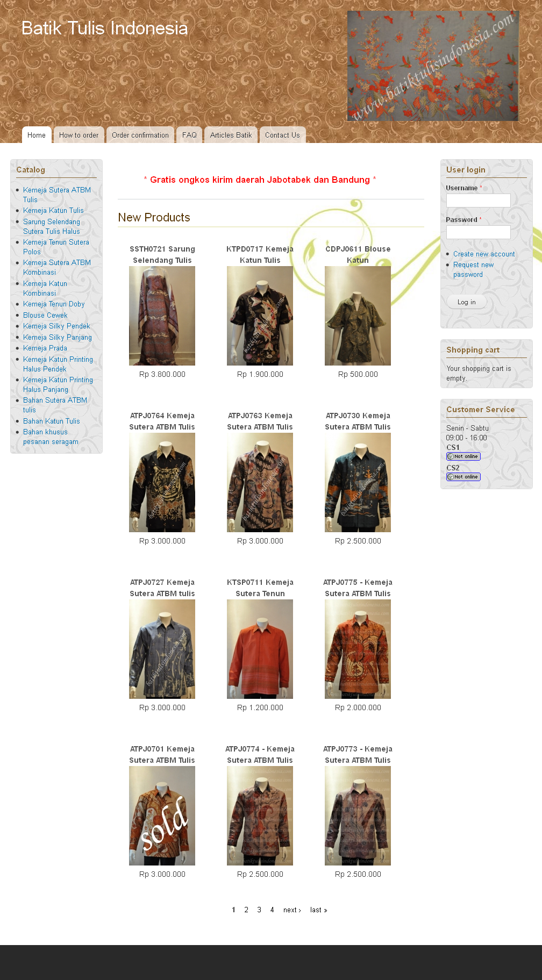Click the CS1 Not online status icon
This screenshot has height=980, width=542.
[463, 456]
